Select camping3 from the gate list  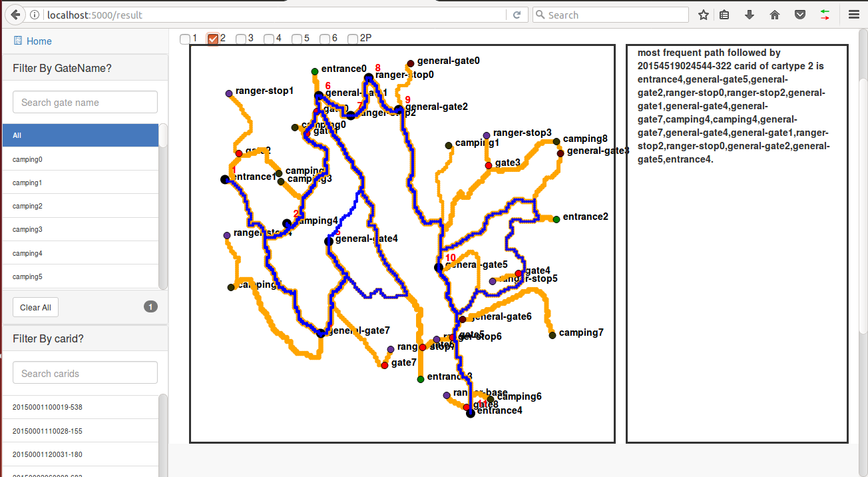80,229
